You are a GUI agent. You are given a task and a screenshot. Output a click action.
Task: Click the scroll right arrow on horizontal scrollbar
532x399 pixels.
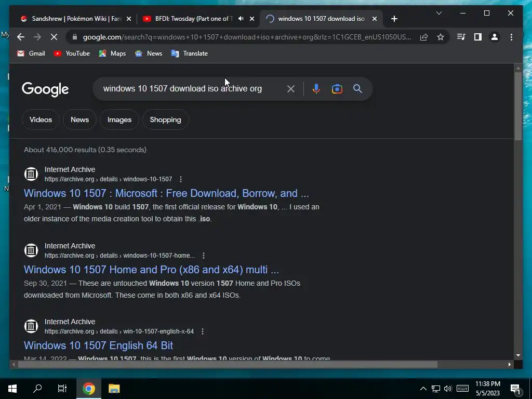tap(510, 365)
